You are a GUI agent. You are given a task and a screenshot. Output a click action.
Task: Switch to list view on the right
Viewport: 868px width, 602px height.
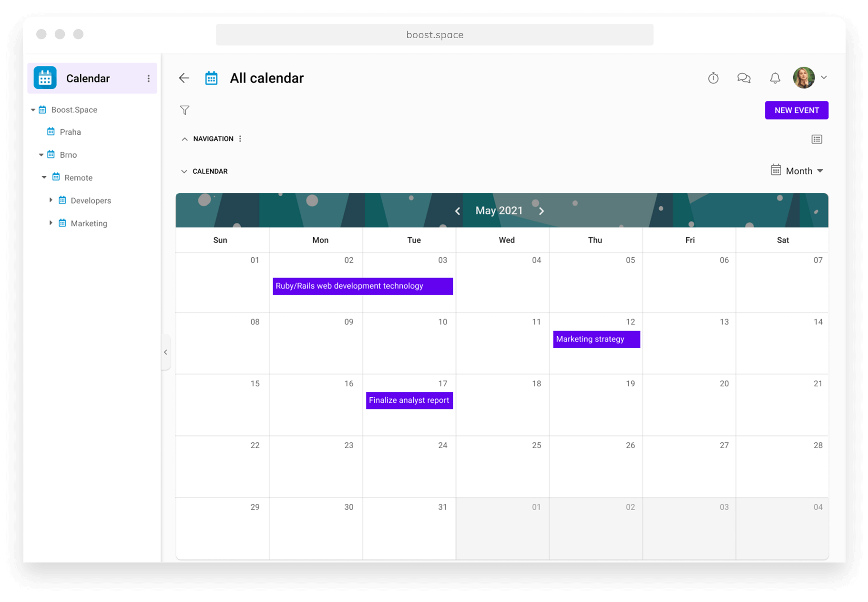tap(817, 139)
